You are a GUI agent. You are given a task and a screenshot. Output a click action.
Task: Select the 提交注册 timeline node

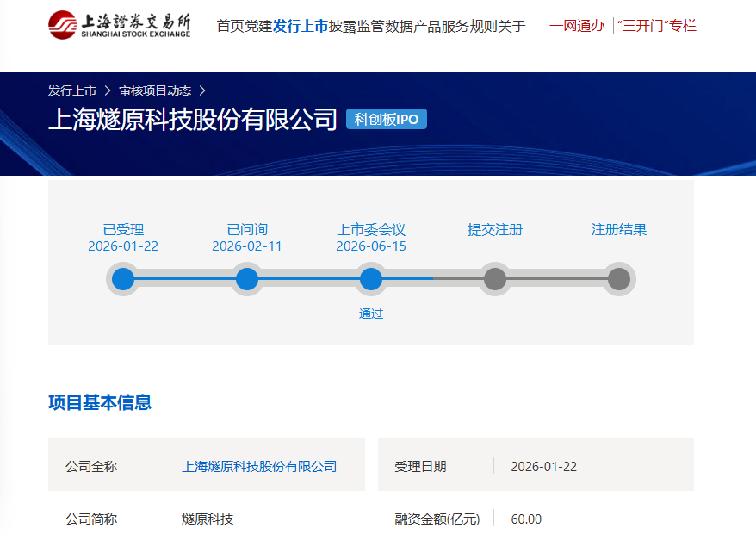[x=495, y=279]
